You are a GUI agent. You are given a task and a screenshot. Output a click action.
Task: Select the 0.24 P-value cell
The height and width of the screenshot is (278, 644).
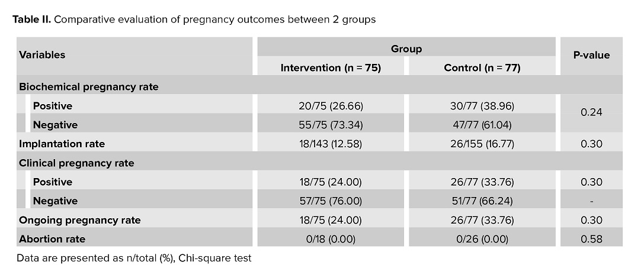[591, 112]
